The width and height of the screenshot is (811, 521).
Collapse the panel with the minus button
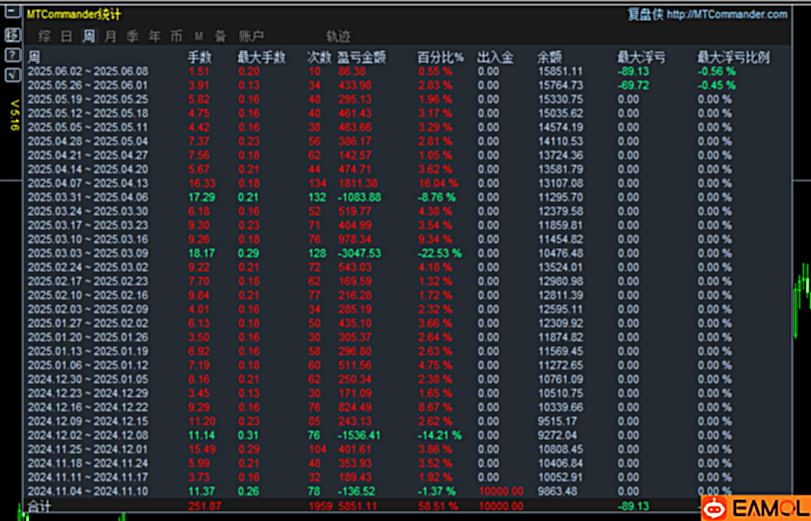click(12, 11)
